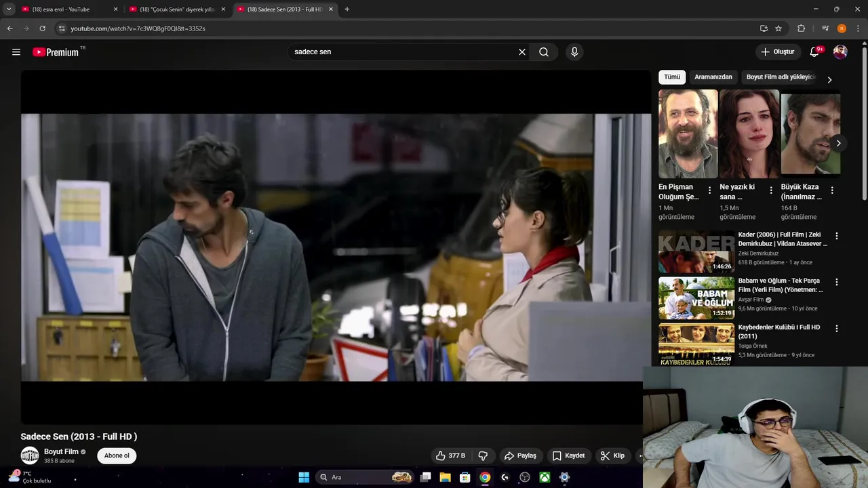The image size is (868, 488).
Task: Clear the search box with X
Action: (x=522, y=52)
